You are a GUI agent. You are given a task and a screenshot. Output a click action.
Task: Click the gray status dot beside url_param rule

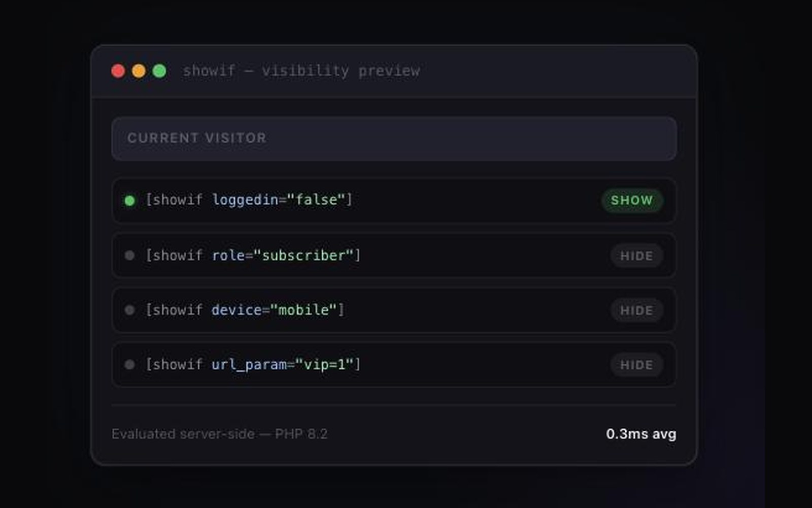click(x=129, y=364)
